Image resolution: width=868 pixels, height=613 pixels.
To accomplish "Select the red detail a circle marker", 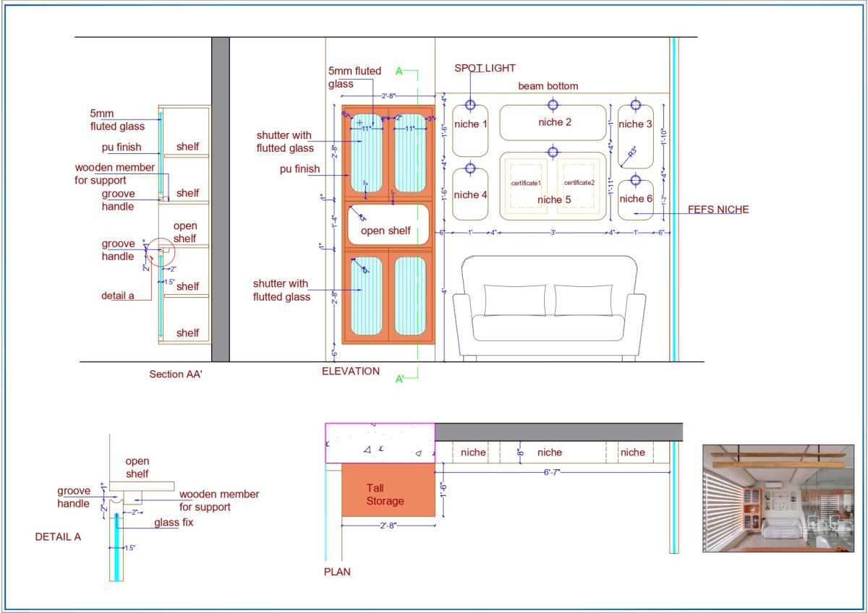I will [x=161, y=250].
